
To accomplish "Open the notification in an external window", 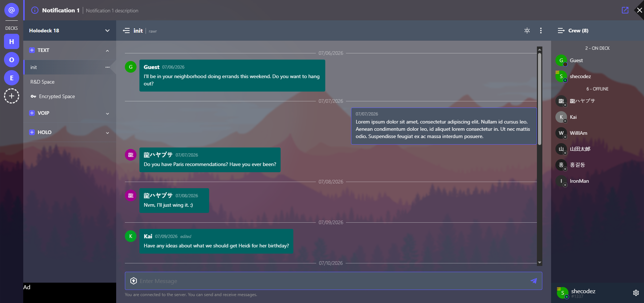I will [x=625, y=10].
